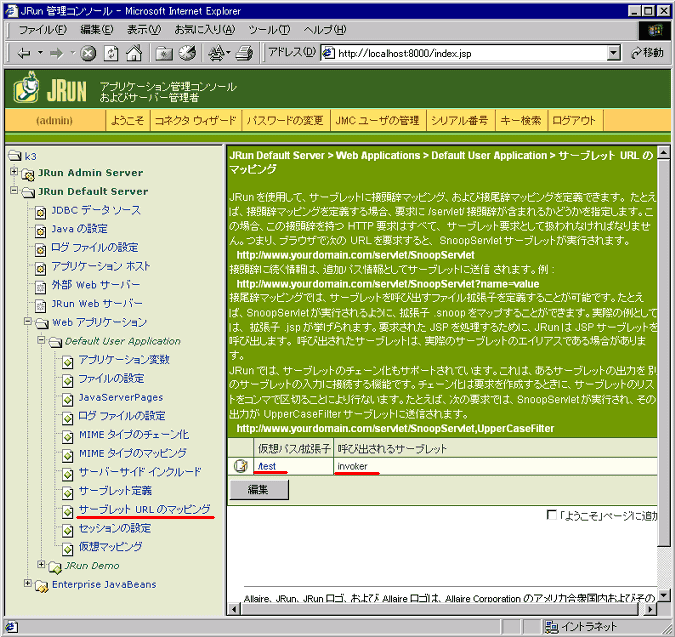
Task: Open History toolbar icon
Action: [187, 53]
